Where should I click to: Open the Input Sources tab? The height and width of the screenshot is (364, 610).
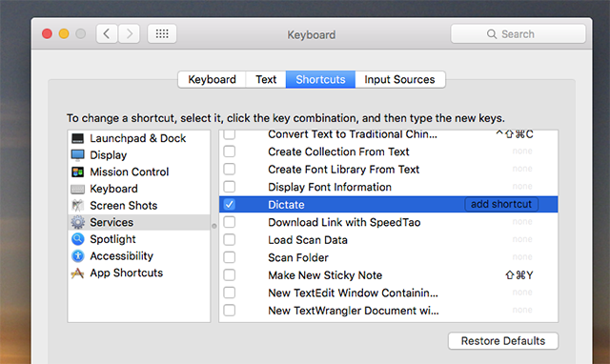[x=400, y=79]
